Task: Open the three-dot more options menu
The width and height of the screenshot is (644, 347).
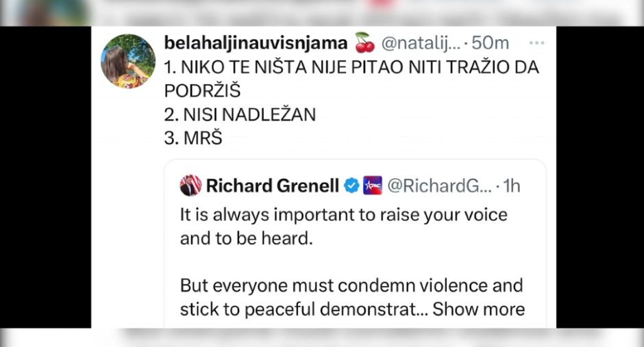Action: tap(536, 43)
